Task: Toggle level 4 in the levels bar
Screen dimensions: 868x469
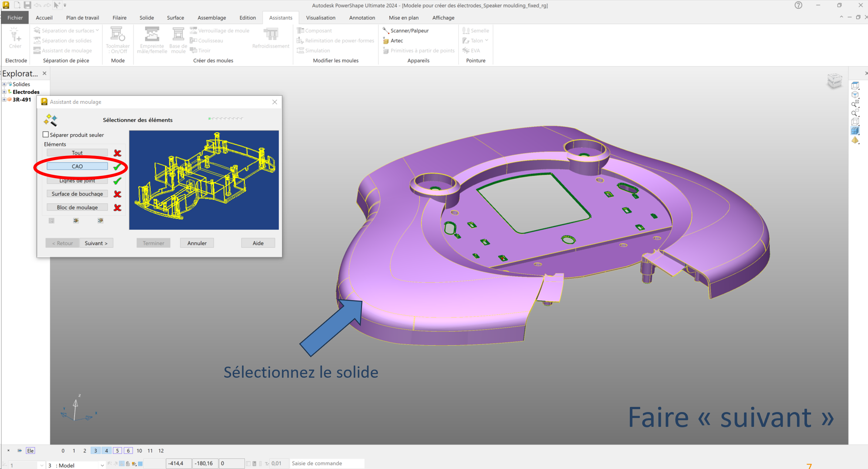Action: pyautogui.click(x=107, y=451)
